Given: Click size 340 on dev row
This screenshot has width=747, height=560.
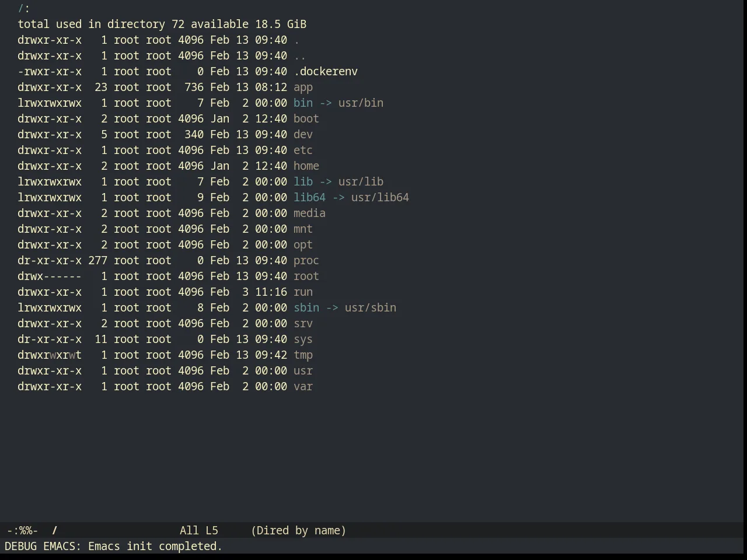Looking at the screenshot, I should pos(194,135).
